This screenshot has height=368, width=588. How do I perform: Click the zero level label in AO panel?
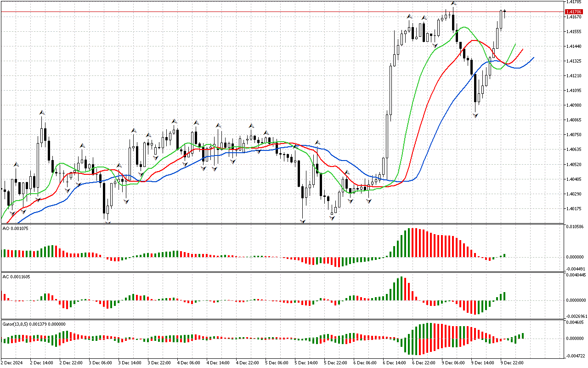[575, 257]
